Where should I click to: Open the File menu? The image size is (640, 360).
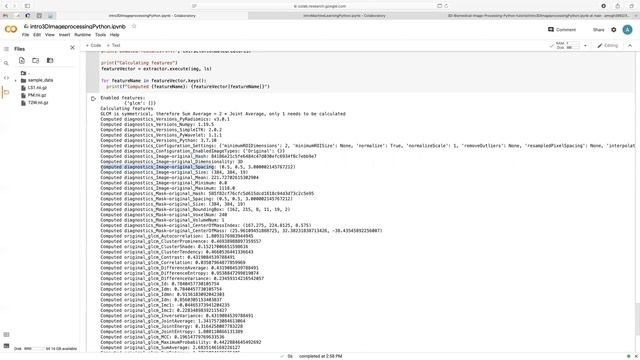pyautogui.click(x=25, y=35)
